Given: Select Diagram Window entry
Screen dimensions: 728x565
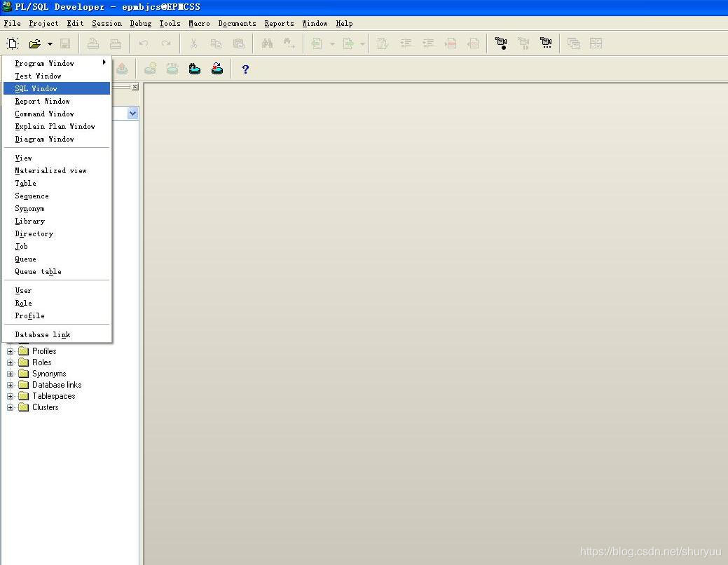Looking at the screenshot, I should tap(57, 139).
